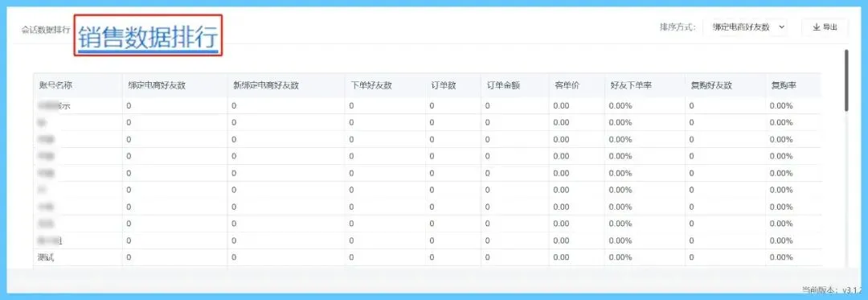This screenshot has width=868, height=300.
Task: Click the 客单价 value in the 测试 row
Action: (561, 257)
